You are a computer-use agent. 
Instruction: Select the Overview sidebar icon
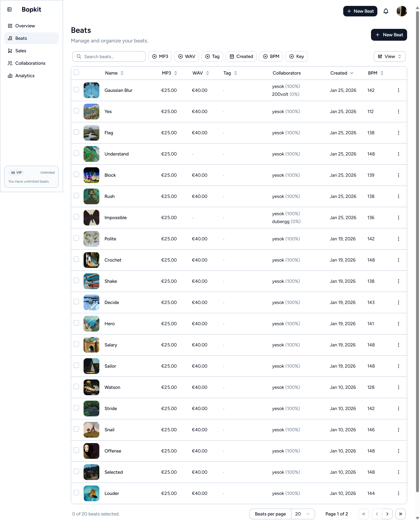click(x=10, y=26)
